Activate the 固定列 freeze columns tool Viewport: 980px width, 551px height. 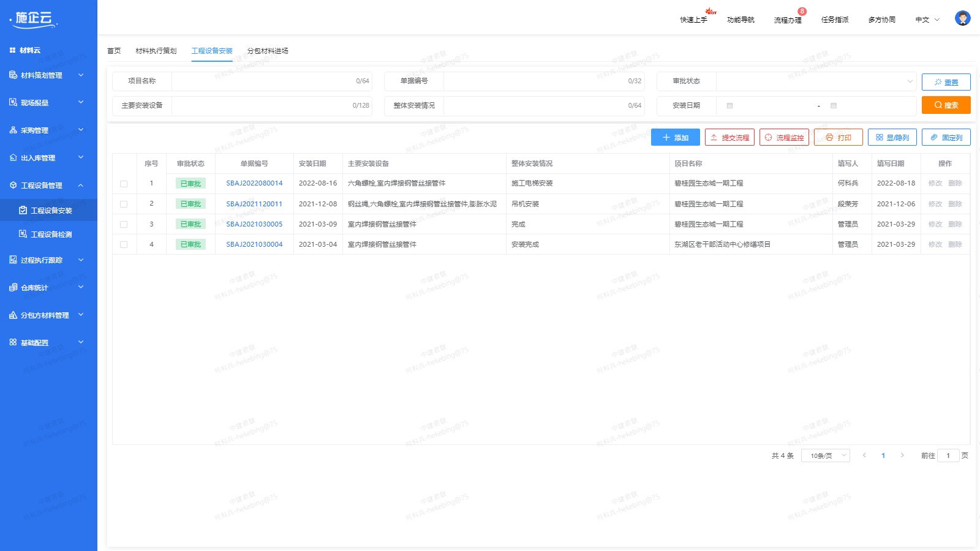[x=946, y=137]
